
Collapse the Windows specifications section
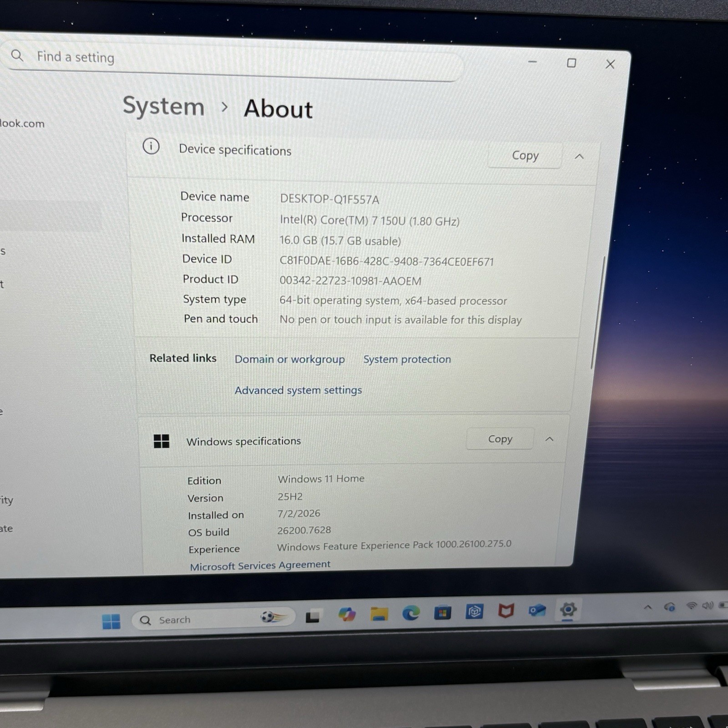[x=549, y=439]
